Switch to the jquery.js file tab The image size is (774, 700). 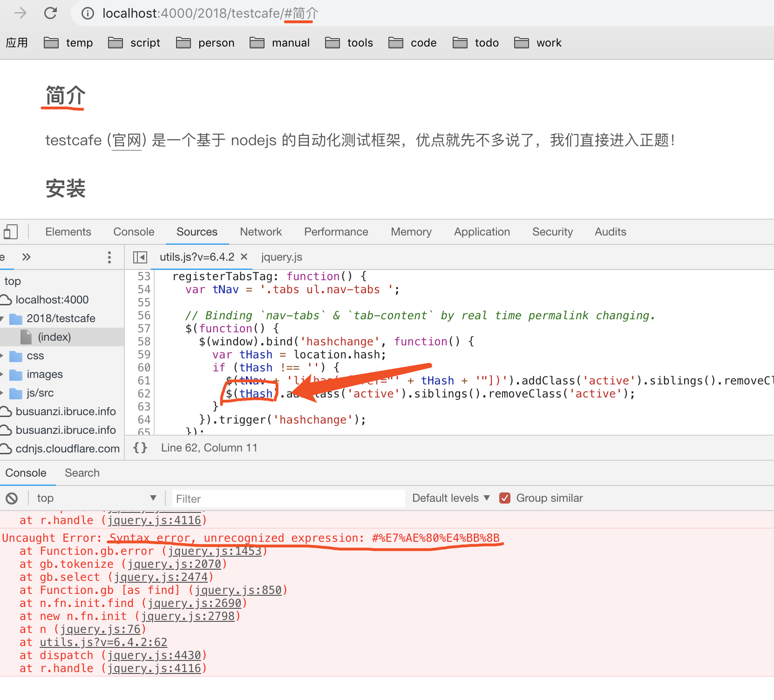click(x=282, y=257)
